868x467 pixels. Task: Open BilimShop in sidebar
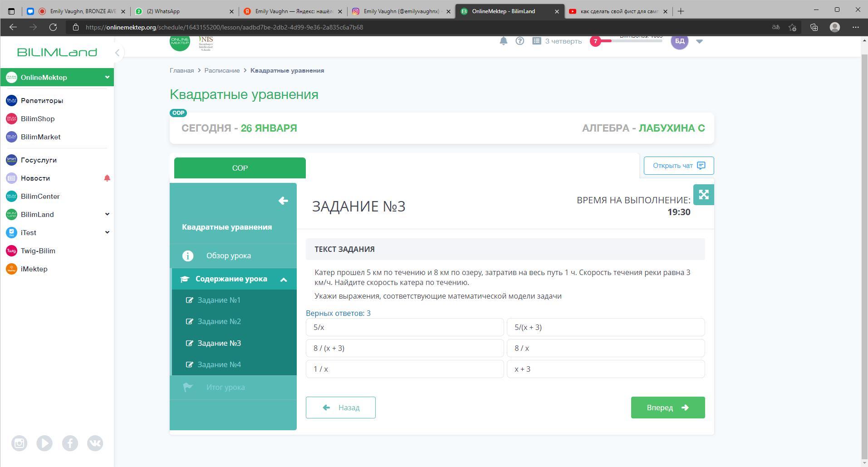38,119
